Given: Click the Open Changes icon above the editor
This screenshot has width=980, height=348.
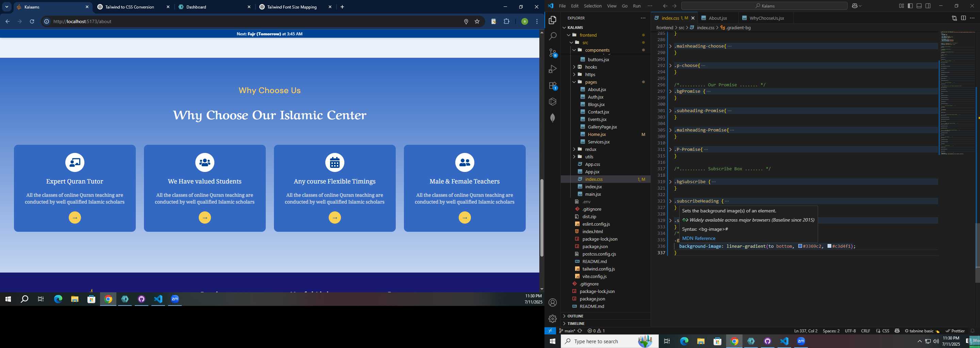Looking at the screenshot, I should [954, 18].
